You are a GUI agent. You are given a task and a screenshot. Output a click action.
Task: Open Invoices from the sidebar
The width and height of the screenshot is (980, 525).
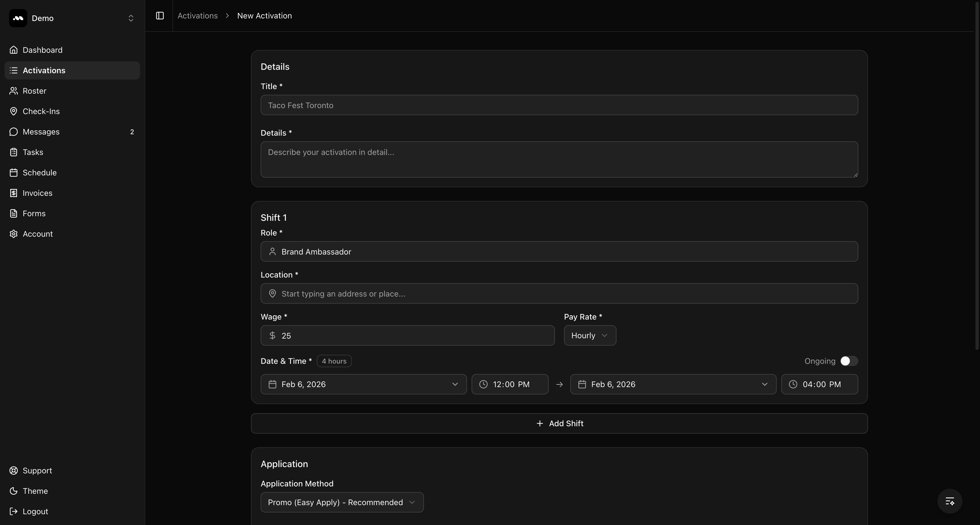pyautogui.click(x=37, y=193)
